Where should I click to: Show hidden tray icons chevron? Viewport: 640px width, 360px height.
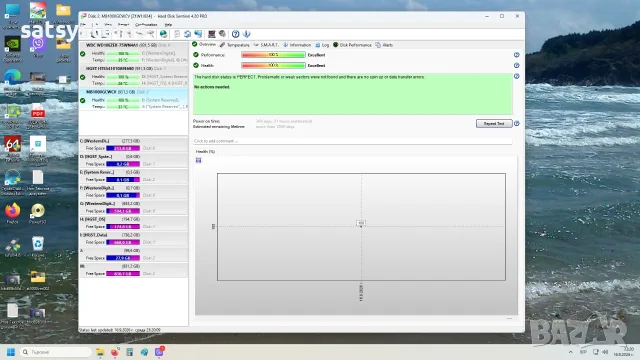coord(571,352)
